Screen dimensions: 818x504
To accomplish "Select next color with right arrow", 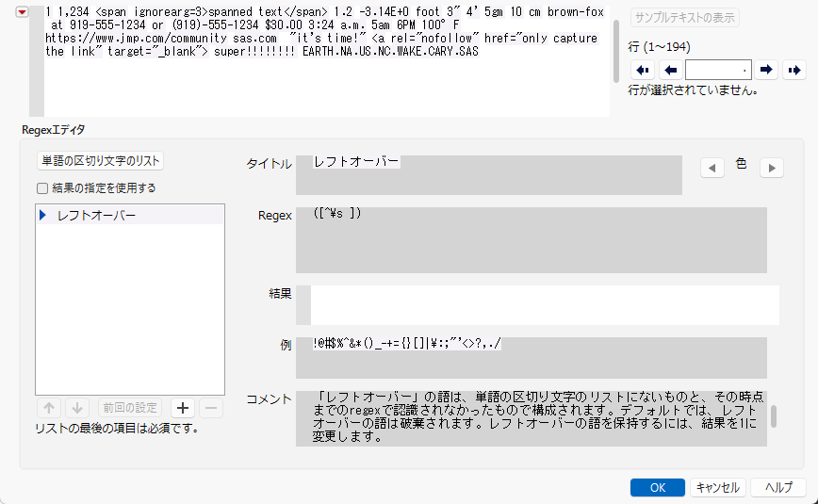I will [x=772, y=168].
